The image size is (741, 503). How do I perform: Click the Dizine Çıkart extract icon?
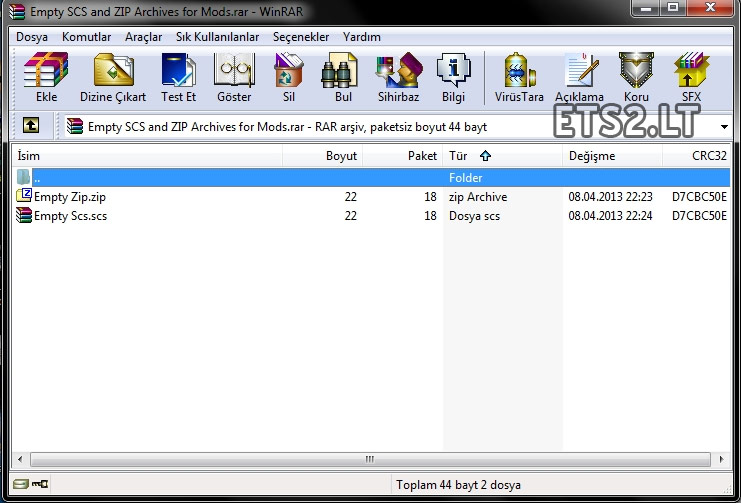point(113,70)
